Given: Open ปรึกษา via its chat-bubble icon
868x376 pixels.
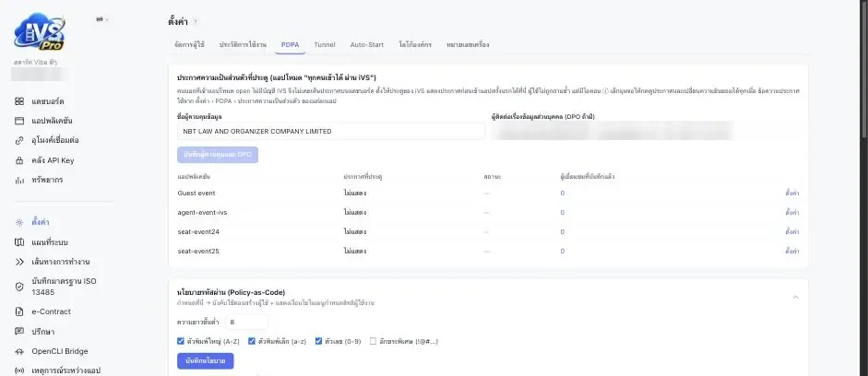Looking at the screenshot, I should [x=19, y=331].
